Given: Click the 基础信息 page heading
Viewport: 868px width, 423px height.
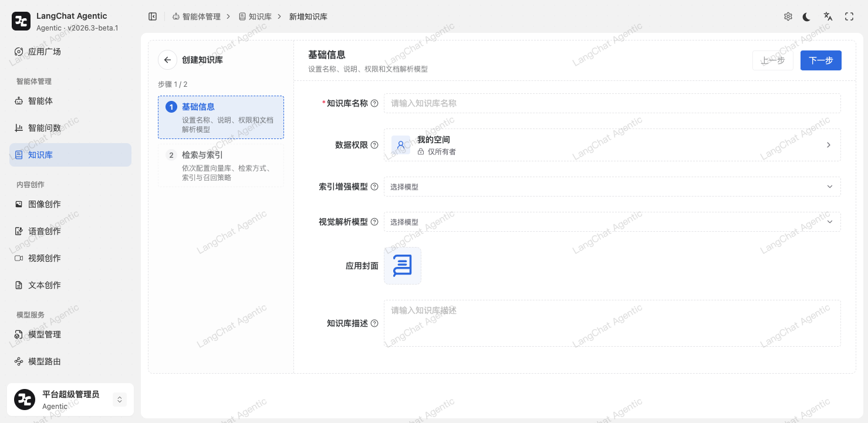Looking at the screenshot, I should [x=327, y=55].
